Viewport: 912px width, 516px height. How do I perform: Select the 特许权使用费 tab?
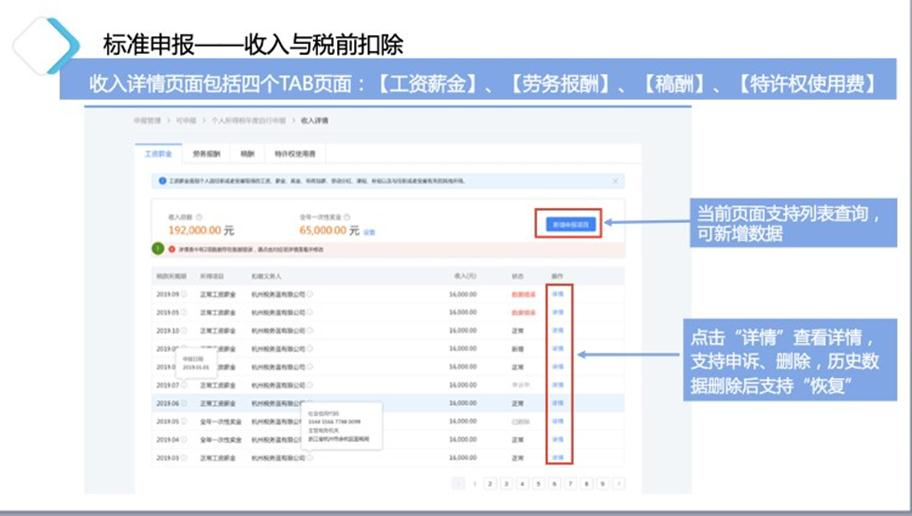pyautogui.click(x=295, y=154)
